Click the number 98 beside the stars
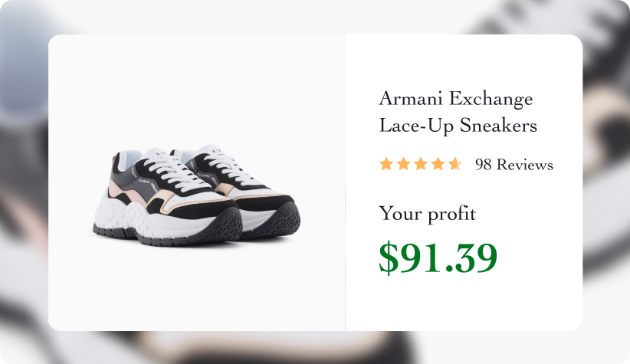Image resolution: width=630 pixels, height=364 pixels. coord(484,165)
